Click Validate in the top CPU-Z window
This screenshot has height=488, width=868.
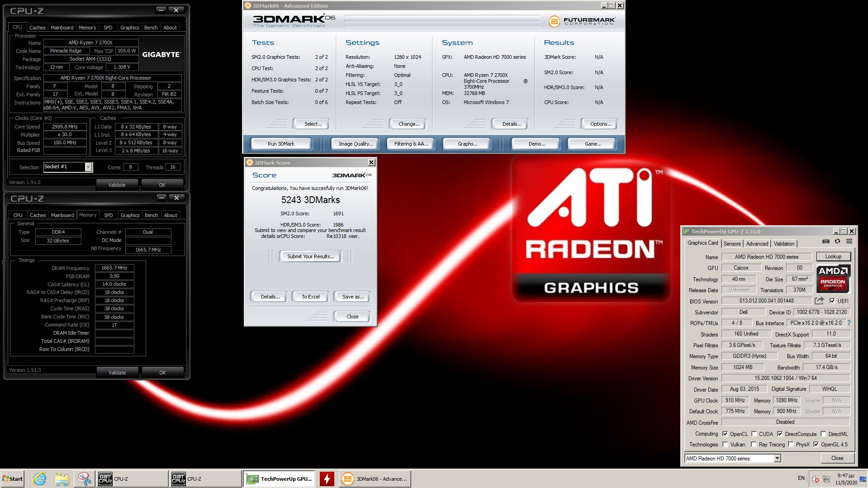[117, 185]
